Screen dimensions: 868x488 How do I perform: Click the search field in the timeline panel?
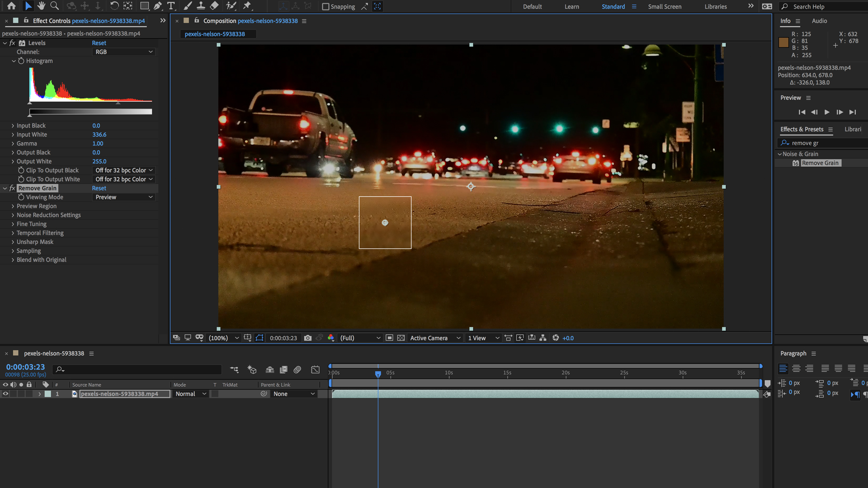(136, 369)
